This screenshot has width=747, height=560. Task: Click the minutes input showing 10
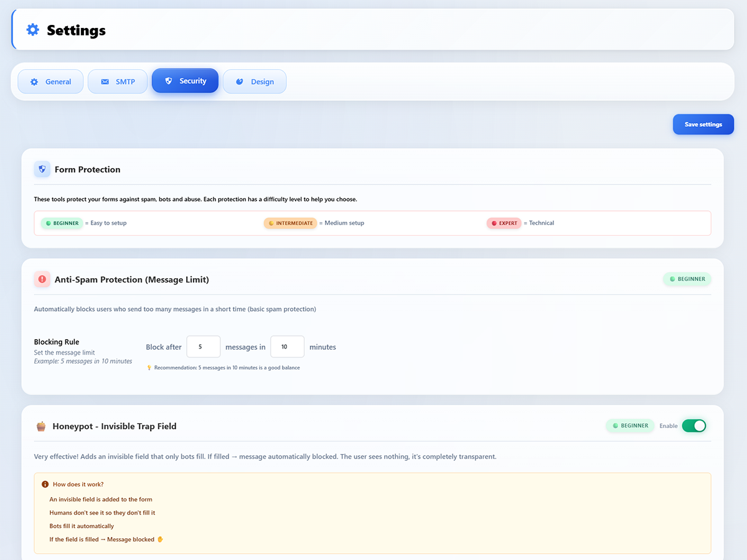click(287, 347)
